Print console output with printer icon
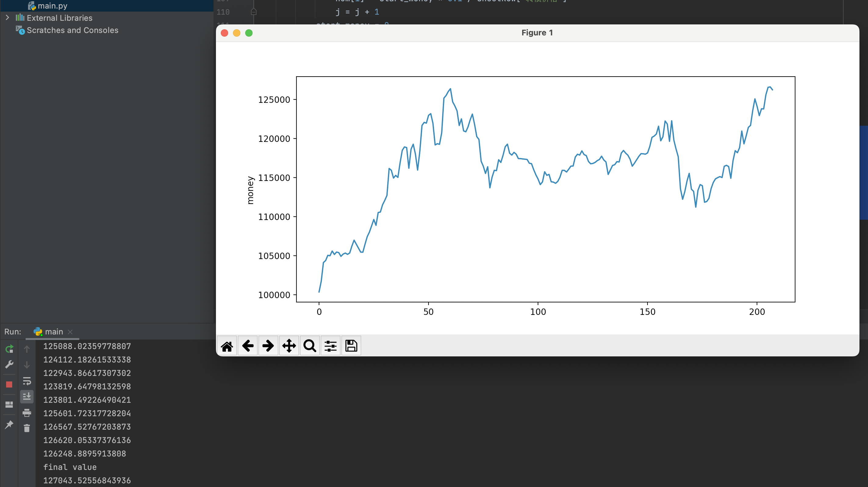Image resolution: width=868 pixels, height=487 pixels. click(27, 413)
